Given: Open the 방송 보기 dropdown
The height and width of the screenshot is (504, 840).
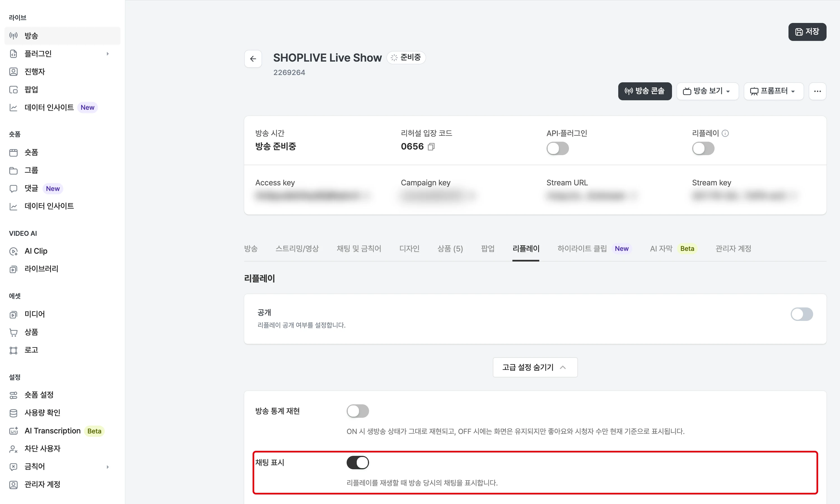Looking at the screenshot, I should [x=708, y=91].
